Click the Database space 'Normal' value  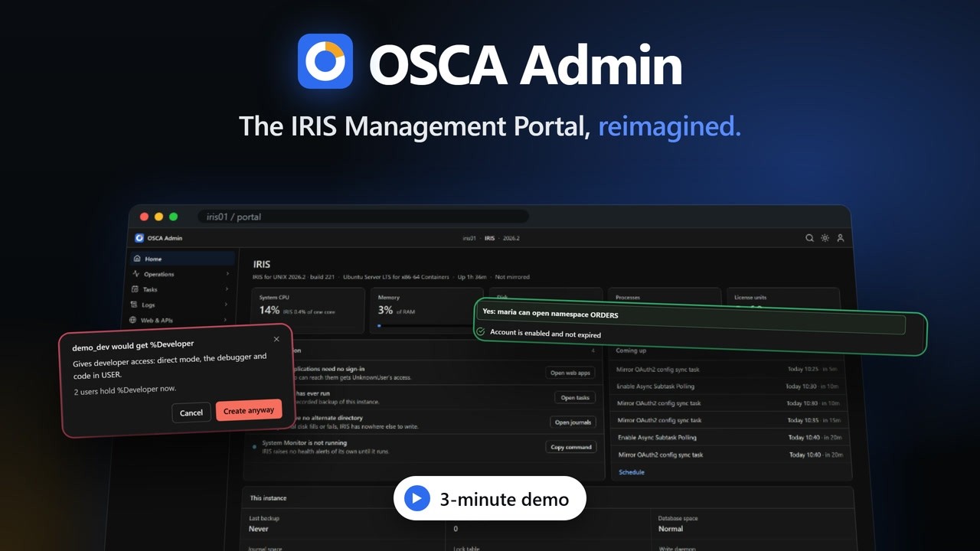pos(671,529)
